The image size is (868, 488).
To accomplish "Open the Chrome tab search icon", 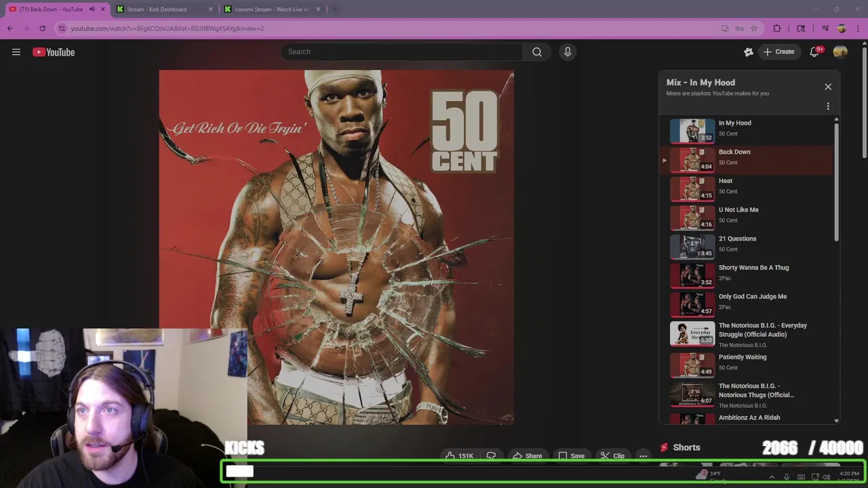I will 801,28.
